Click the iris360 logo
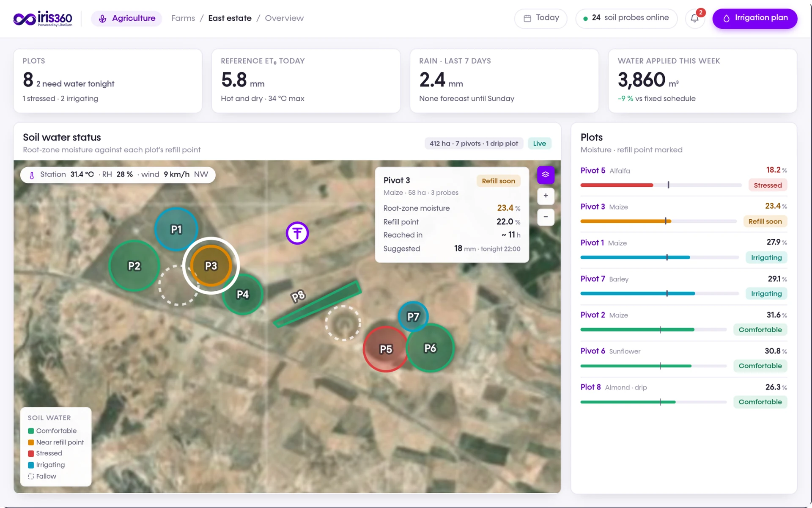 pyautogui.click(x=43, y=18)
